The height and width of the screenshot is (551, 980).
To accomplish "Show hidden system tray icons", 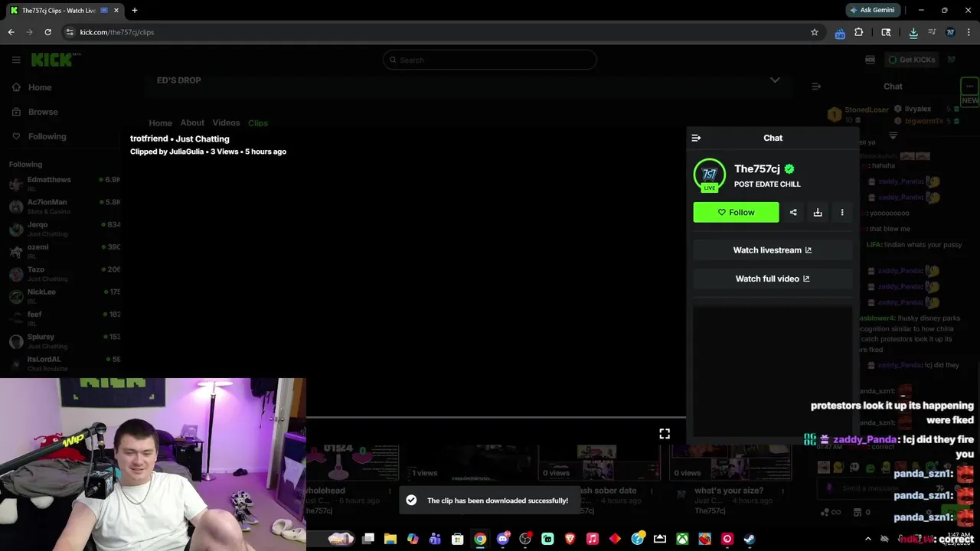I will (867, 539).
